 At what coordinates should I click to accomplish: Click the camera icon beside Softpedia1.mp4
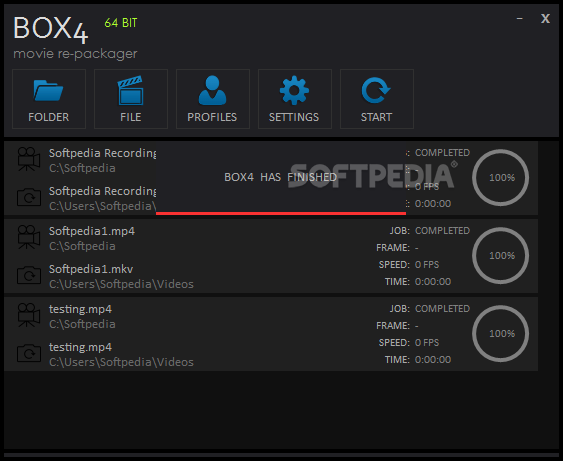coord(29,237)
